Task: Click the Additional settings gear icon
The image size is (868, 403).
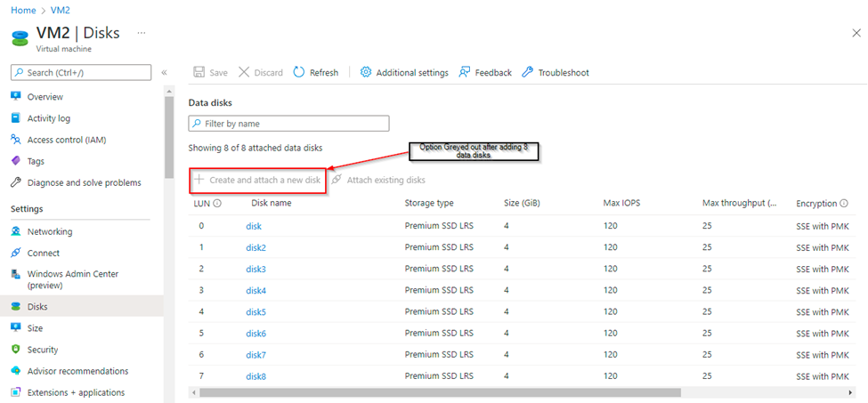Action: (365, 72)
